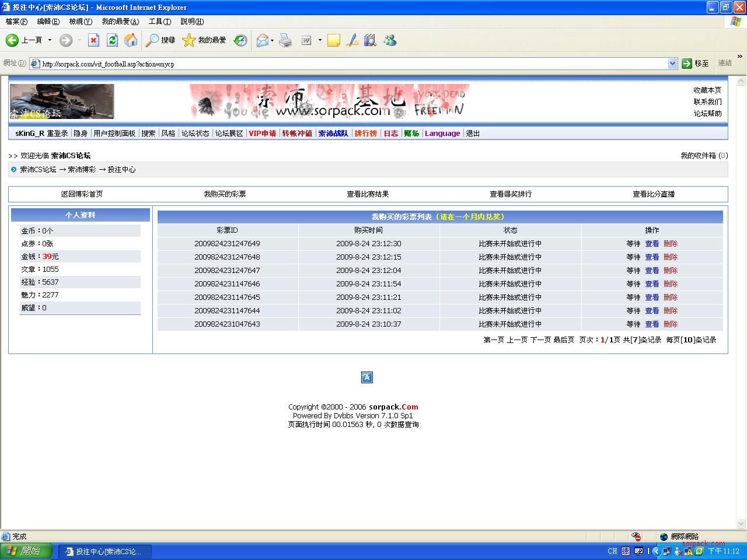Click the blue A icon below the table
Image resolution: width=747 pixels, height=560 pixels.
click(366, 377)
